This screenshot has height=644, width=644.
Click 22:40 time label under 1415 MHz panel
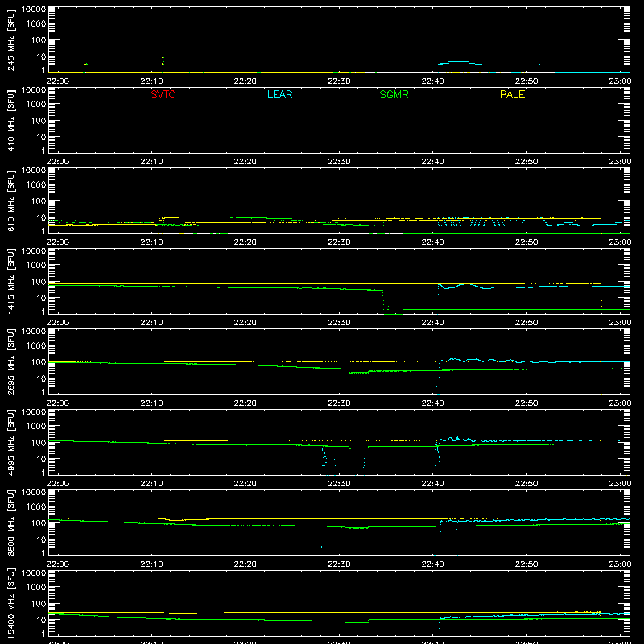[x=432, y=323]
